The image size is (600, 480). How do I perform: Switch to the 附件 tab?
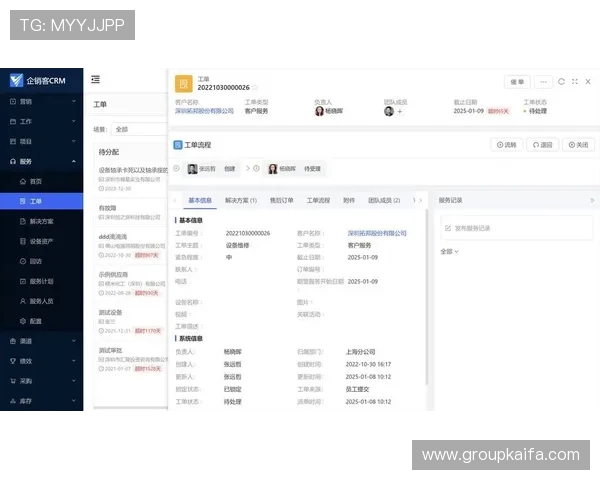pyautogui.click(x=349, y=200)
